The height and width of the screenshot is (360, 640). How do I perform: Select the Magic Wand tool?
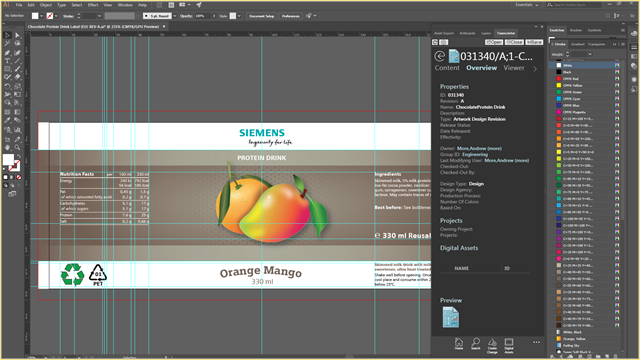pos(7,44)
